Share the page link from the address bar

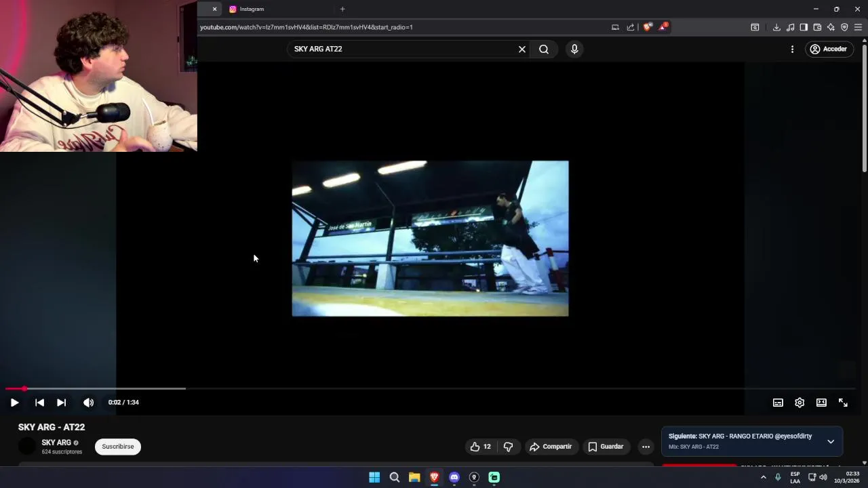click(x=631, y=27)
